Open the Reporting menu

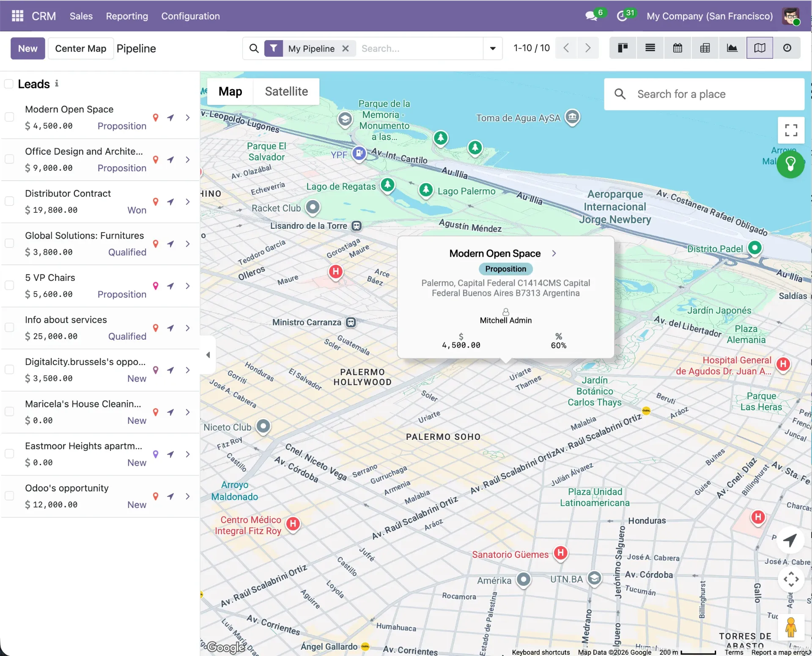(x=127, y=16)
